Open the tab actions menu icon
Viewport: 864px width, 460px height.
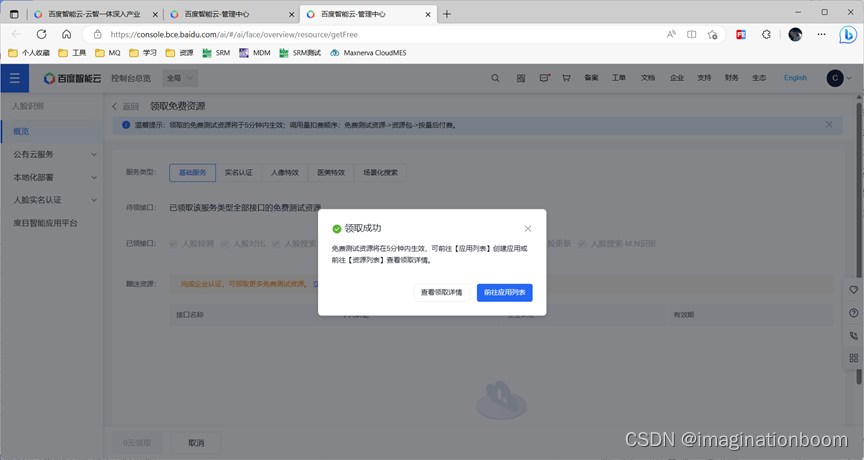coord(14,14)
